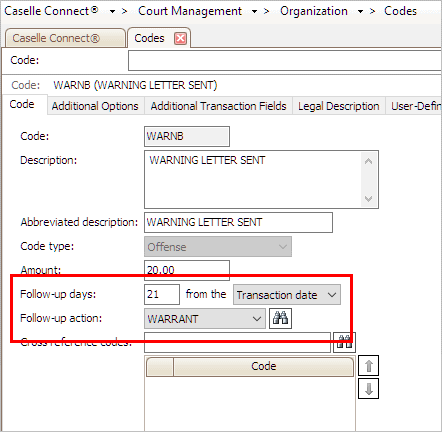The image size is (442, 432).
Task: Click the Codes breadcrumb link
Action: tap(400, 11)
